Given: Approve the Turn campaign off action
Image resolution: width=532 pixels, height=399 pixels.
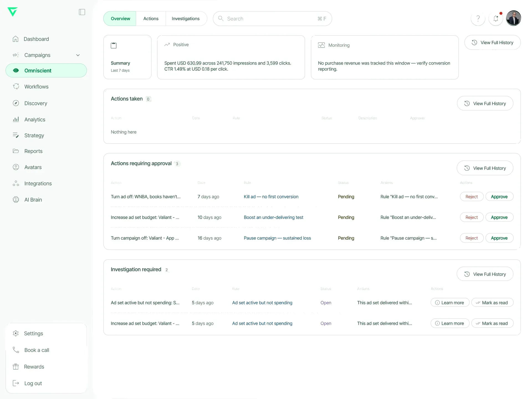Looking at the screenshot, I should [x=499, y=238].
